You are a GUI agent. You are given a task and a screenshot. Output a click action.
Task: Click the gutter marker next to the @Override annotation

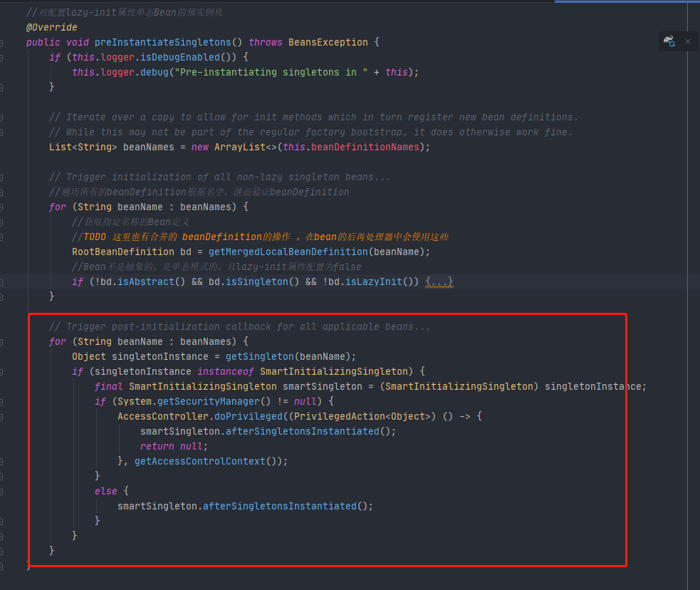pyautogui.click(x=2, y=27)
